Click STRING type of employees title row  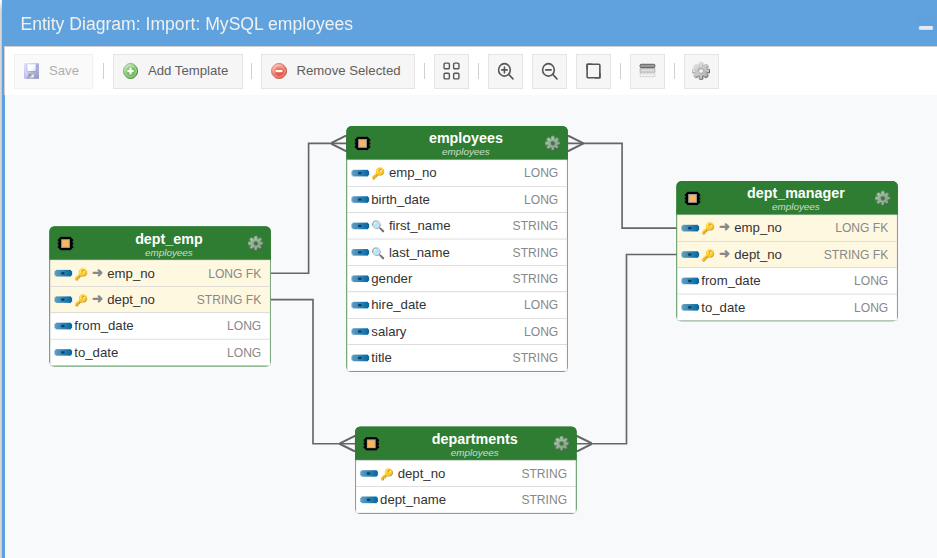pyautogui.click(x=535, y=358)
